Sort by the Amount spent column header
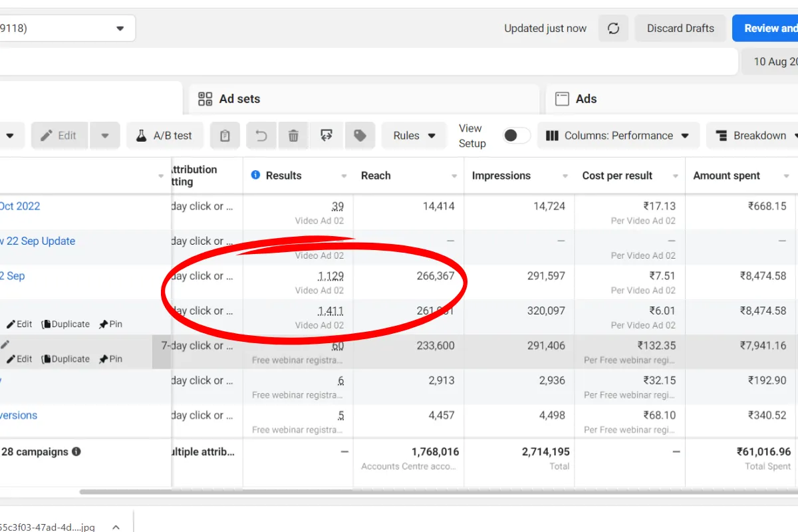Viewport: 798px width, 532px height. click(x=726, y=176)
